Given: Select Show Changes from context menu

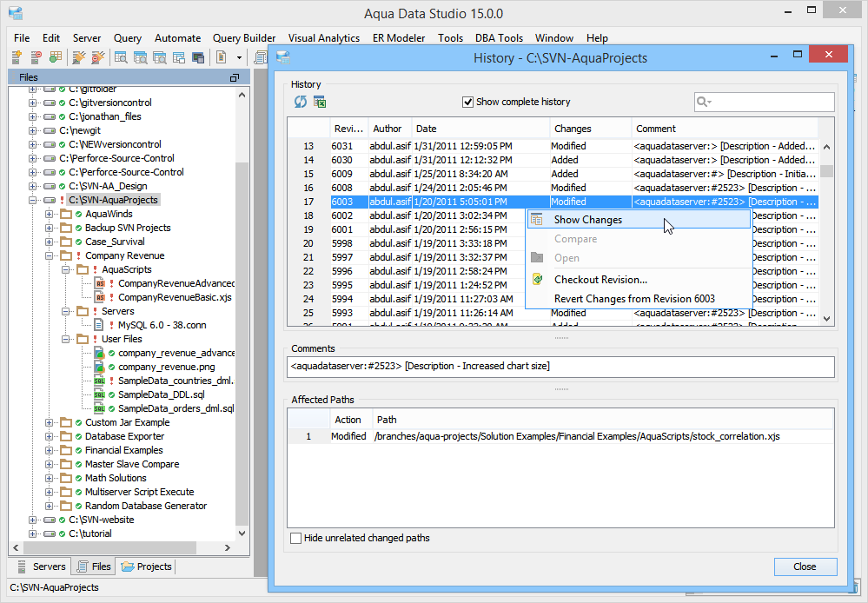Looking at the screenshot, I should (587, 220).
